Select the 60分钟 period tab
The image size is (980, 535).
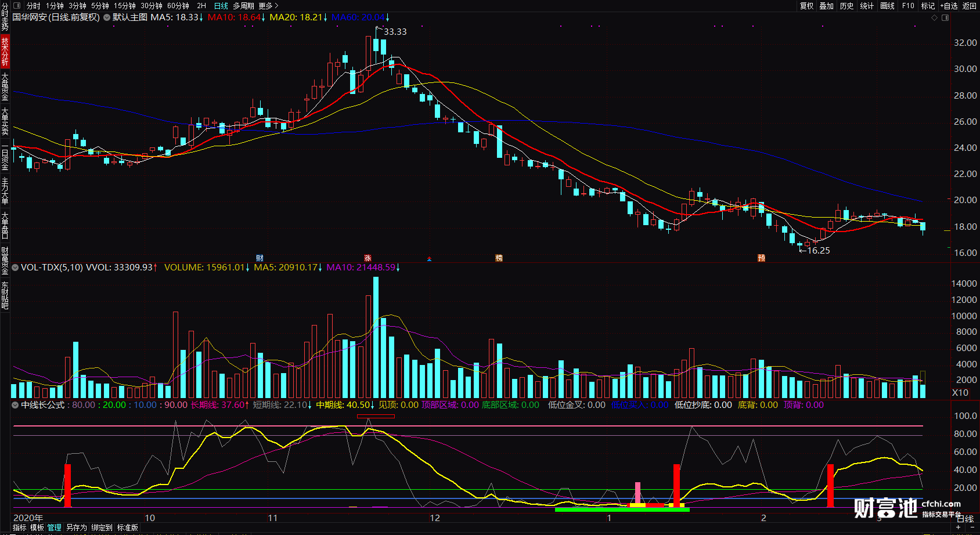coord(178,6)
